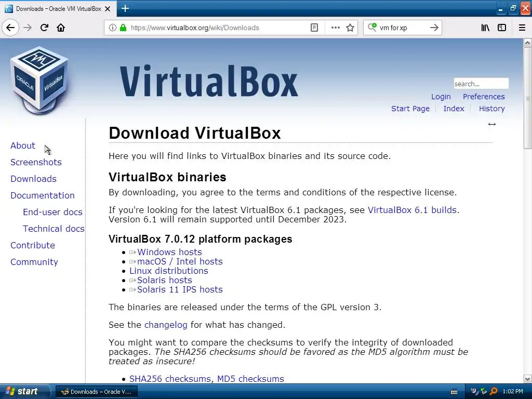Open About in the sidebar
532x399 pixels.
click(x=23, y=145)
